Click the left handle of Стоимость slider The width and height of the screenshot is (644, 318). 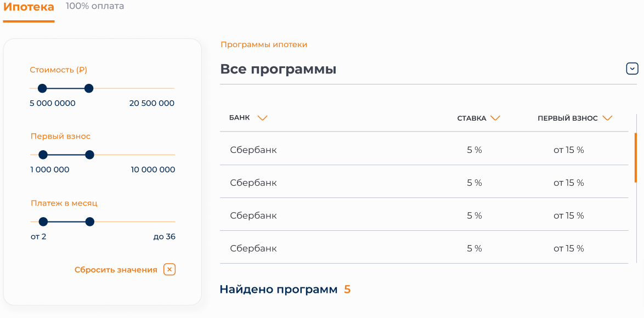pyautogui.click(x=42, y=88)
